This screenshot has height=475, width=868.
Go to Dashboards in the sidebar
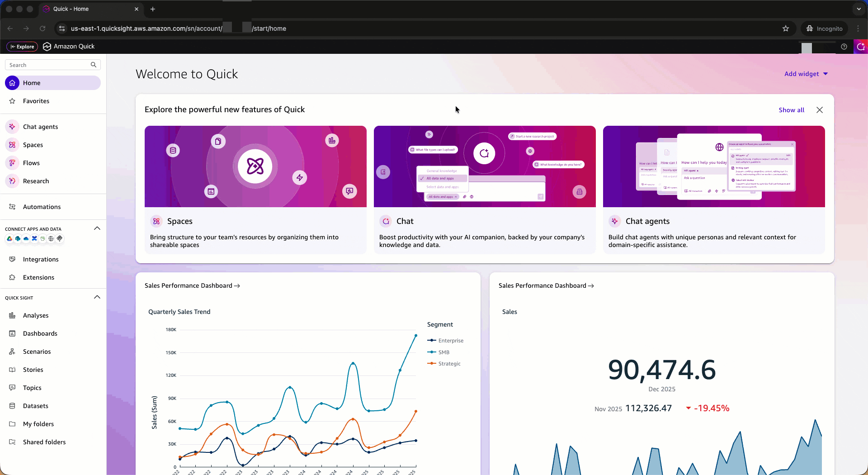tap(40, 333)
